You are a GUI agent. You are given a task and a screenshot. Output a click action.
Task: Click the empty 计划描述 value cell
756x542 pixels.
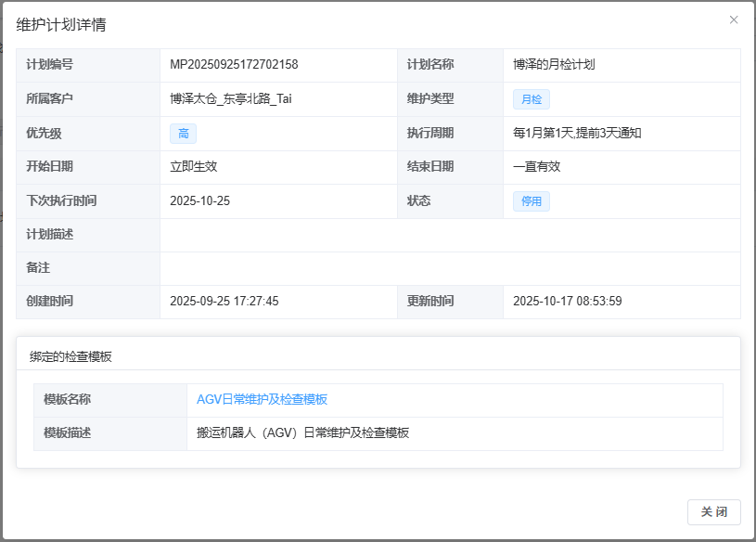pyautogui.click(x=450, y=235)
